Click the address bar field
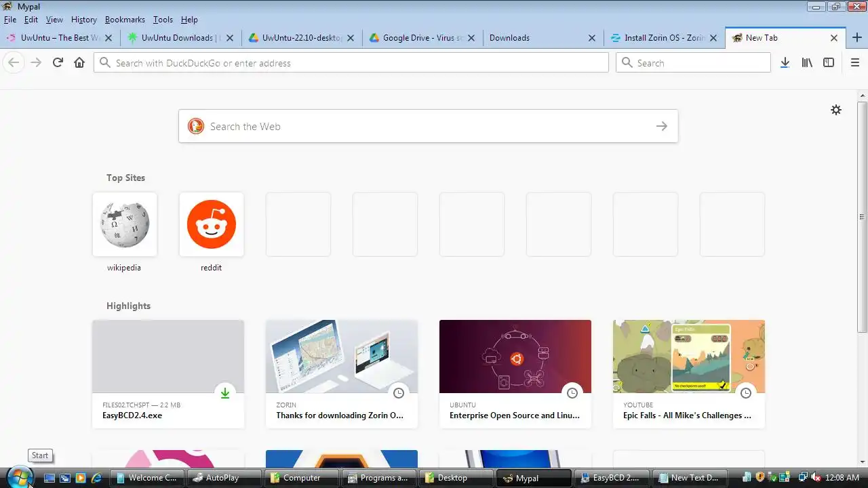The height and width of the screenshot is (488, 868). tap(351, 62)
